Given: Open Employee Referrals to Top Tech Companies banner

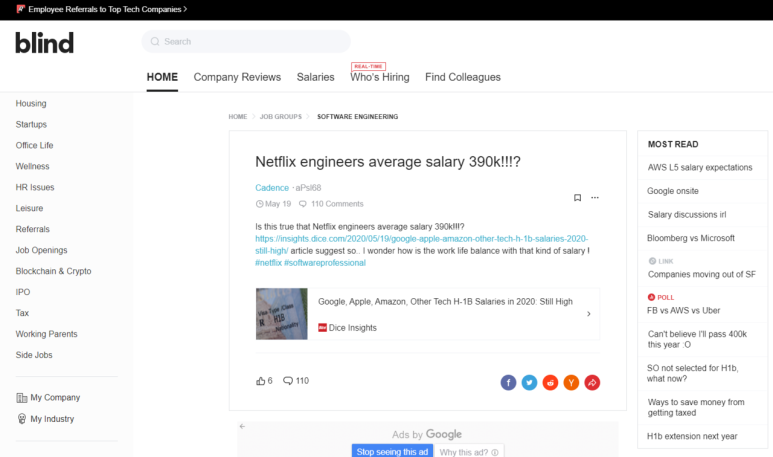Looking at the screenshot, I should pyautogui.click(x=102, y=9).
